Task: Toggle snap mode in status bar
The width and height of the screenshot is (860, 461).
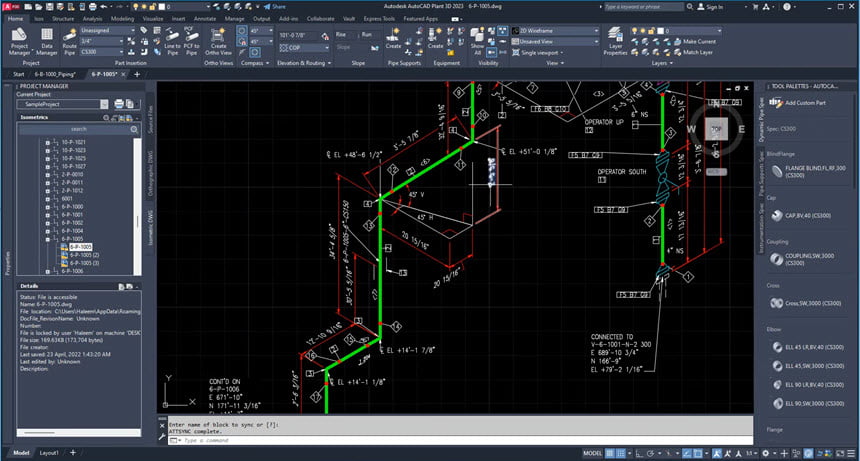Action: tap(620, 453)
